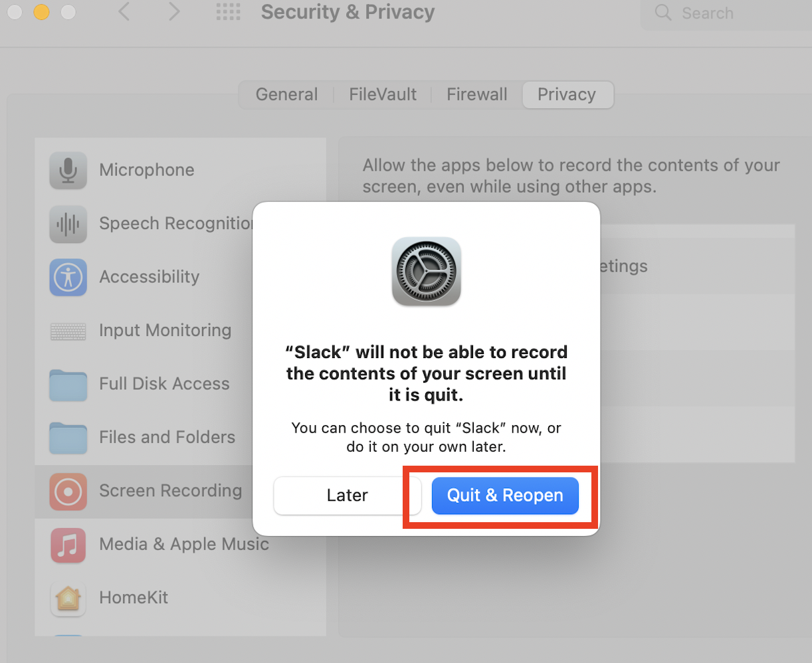Viewport: 812px width, 663px height.
Task: Click the Files and Folders folder icon
Action: click(x=68, y=438)
